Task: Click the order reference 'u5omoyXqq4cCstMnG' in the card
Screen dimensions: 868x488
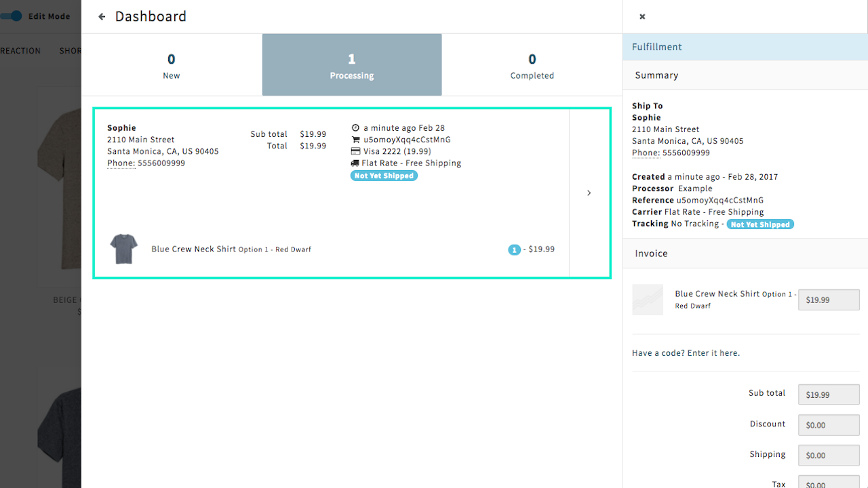Action: pos(407,140)
